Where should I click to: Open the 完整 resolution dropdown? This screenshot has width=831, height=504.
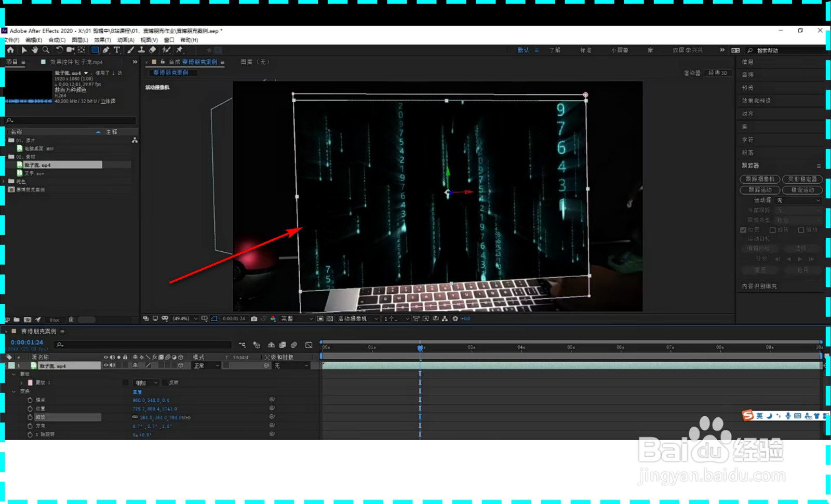tap(297, 319)
